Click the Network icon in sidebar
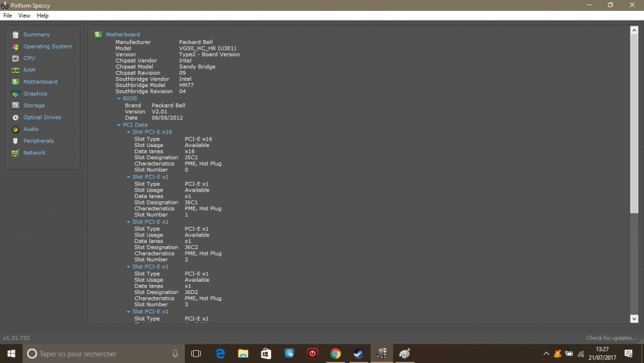This screenshot has width=644, height=363. point(15,153)
